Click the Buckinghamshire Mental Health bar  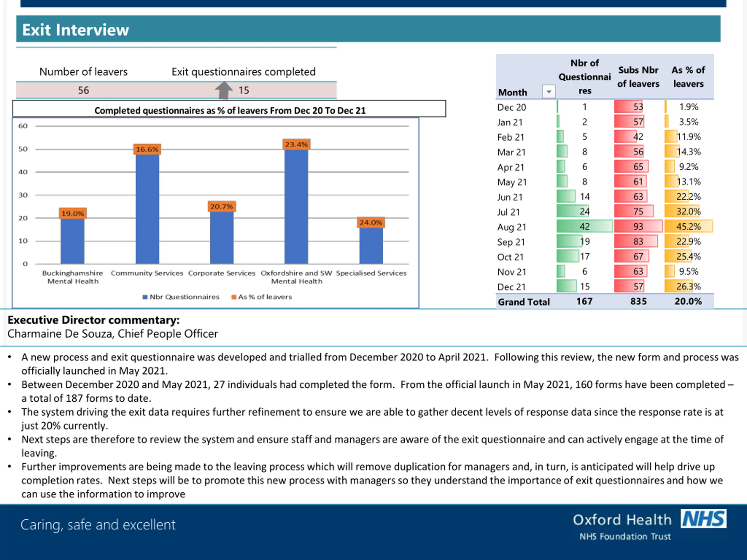[x=73, y=241]
